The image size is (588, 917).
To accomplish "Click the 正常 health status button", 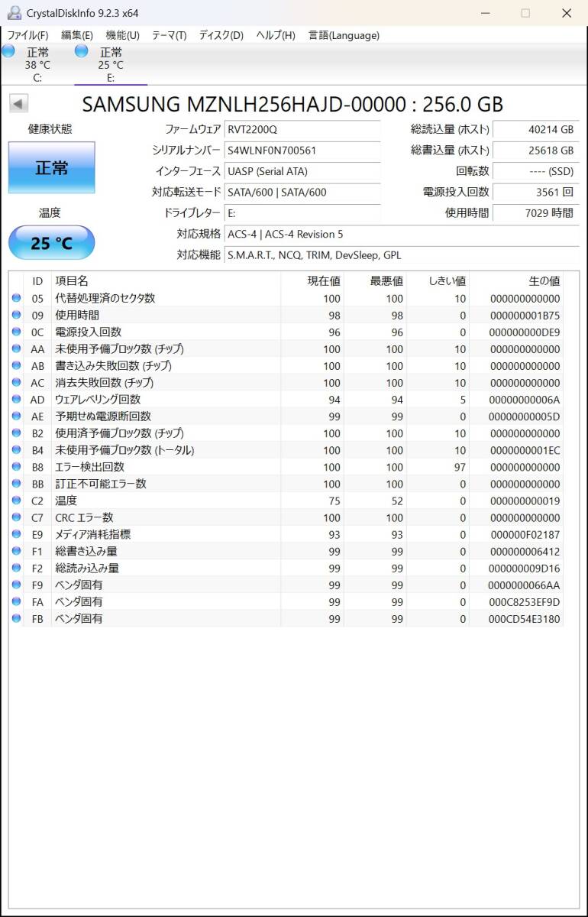I will pos(52,167).
